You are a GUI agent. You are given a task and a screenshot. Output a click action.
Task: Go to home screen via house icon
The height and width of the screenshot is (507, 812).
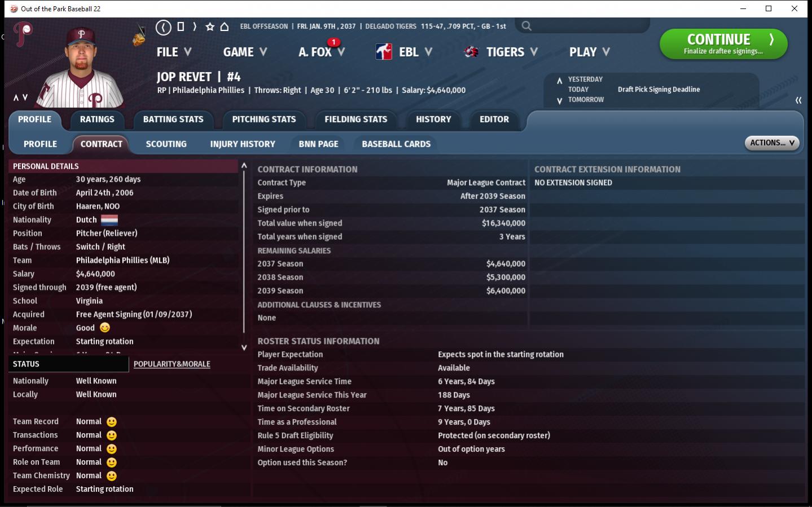click(225, 27)
